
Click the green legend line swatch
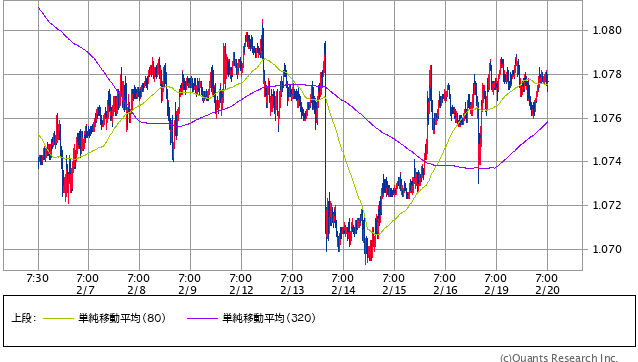59,318
